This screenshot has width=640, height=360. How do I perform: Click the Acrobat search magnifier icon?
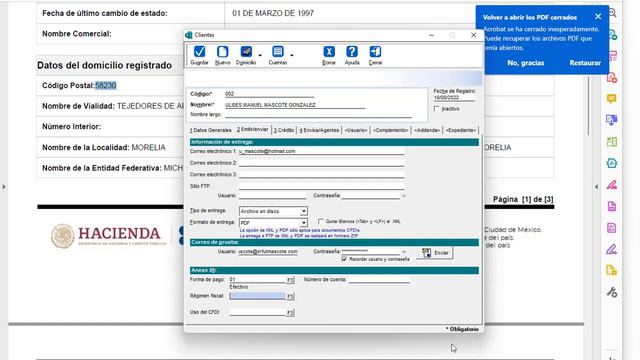click(612, 13)
